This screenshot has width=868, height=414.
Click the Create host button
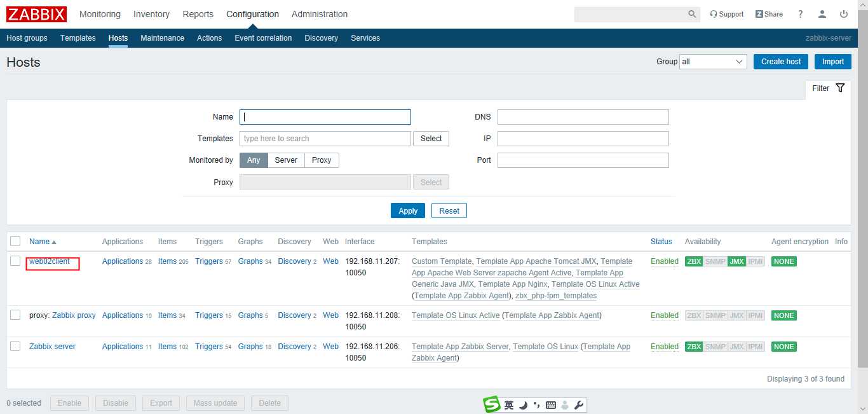point(781,62)
